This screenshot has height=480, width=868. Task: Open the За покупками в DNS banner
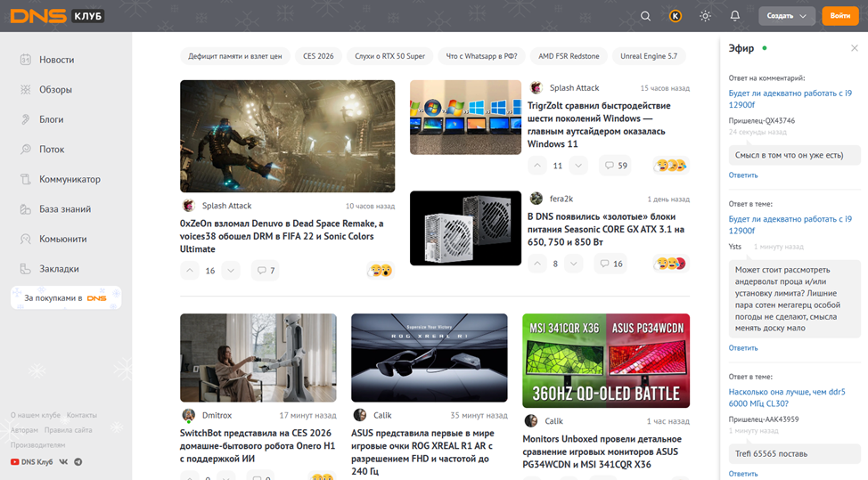[66, 297]
